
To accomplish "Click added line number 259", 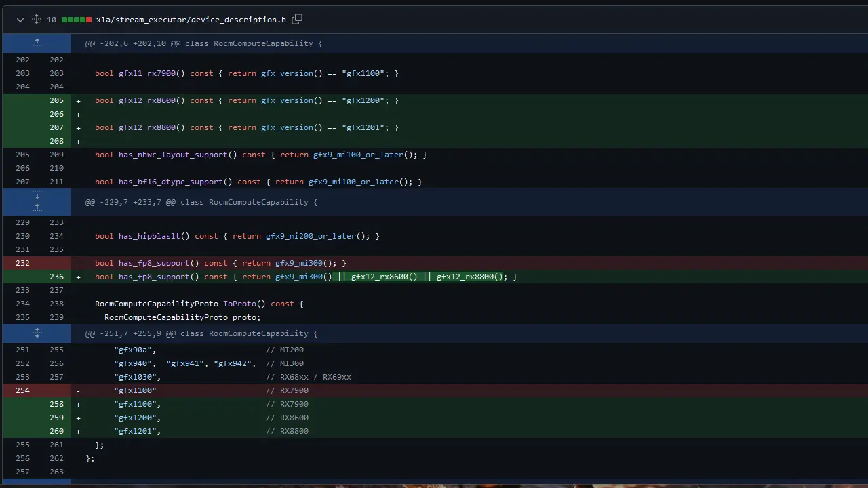I will [56, 418].
